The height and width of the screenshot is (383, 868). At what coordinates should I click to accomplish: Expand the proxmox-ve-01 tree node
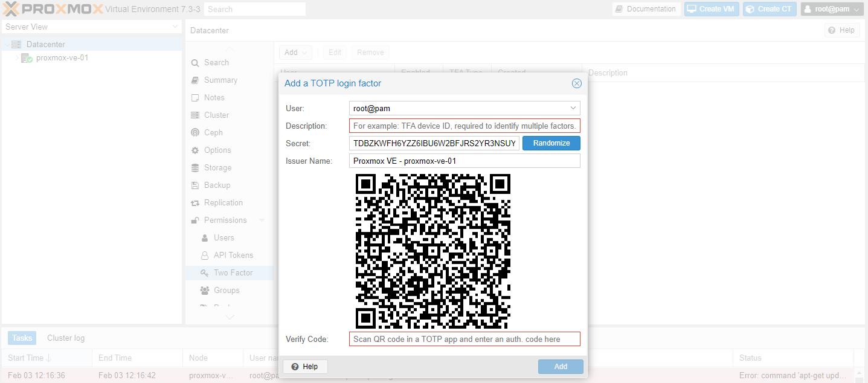17,57
